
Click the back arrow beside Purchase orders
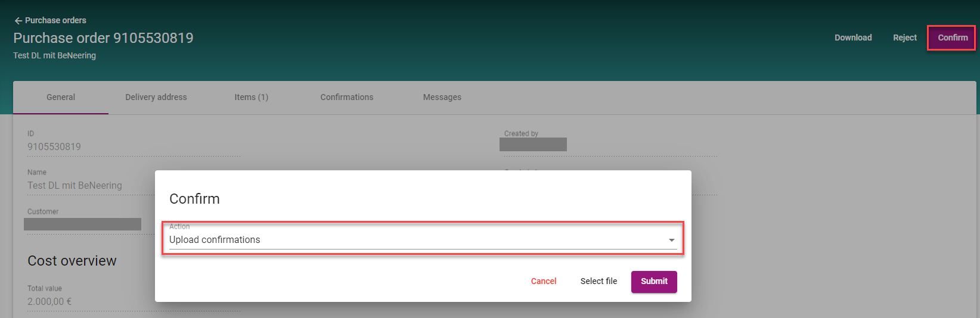click(x=18, y=21)
